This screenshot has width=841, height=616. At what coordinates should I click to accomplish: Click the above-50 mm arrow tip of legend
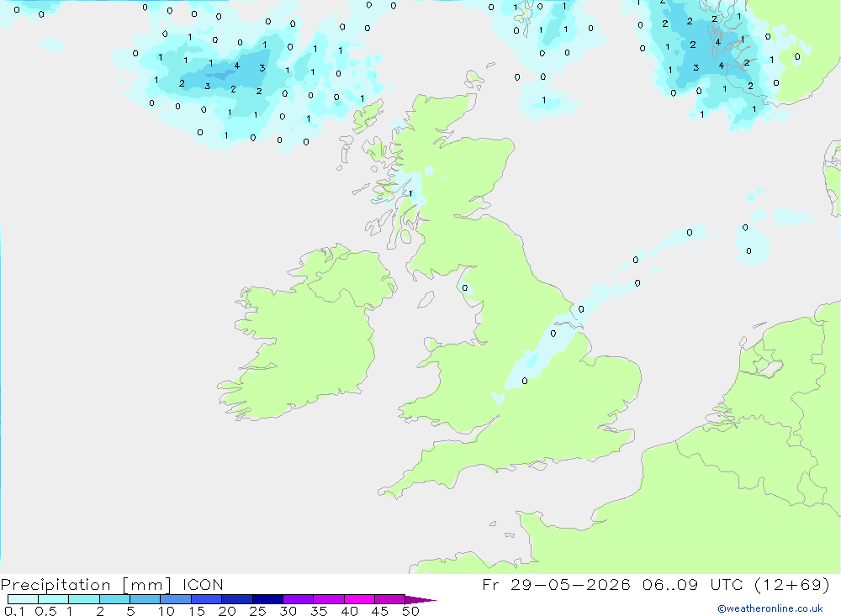(420, 599)
